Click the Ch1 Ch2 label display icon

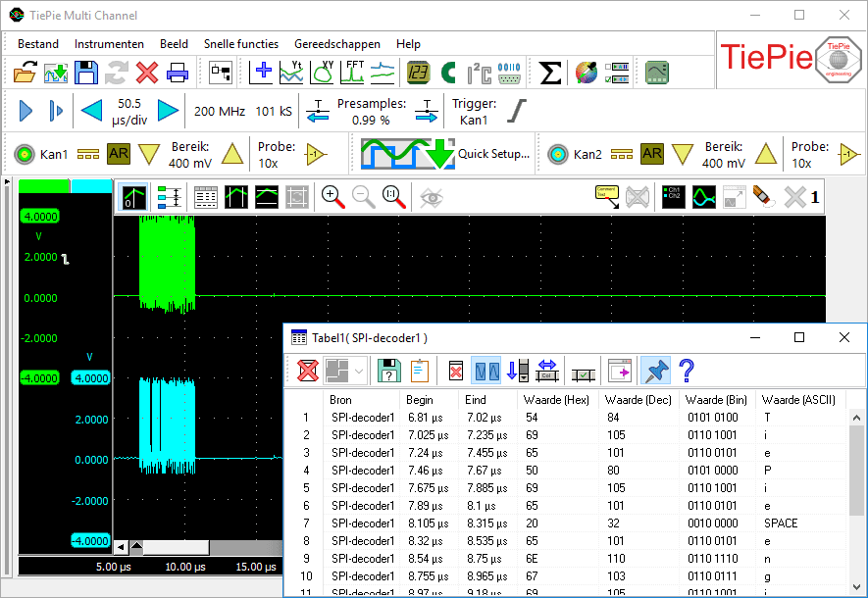pos(673,197)
